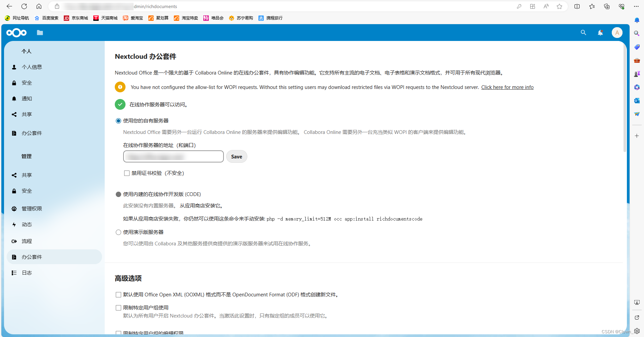Open Edge sidebar settings gear
The width and height of the screenshot is (644, 337).
coord(637,331)
